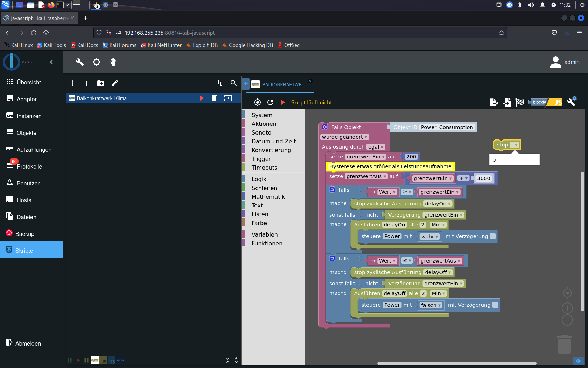Viewport: 588px width, 368px height.
Task: Open 'wurde geändert' dropdown
Action: (344, 137)
